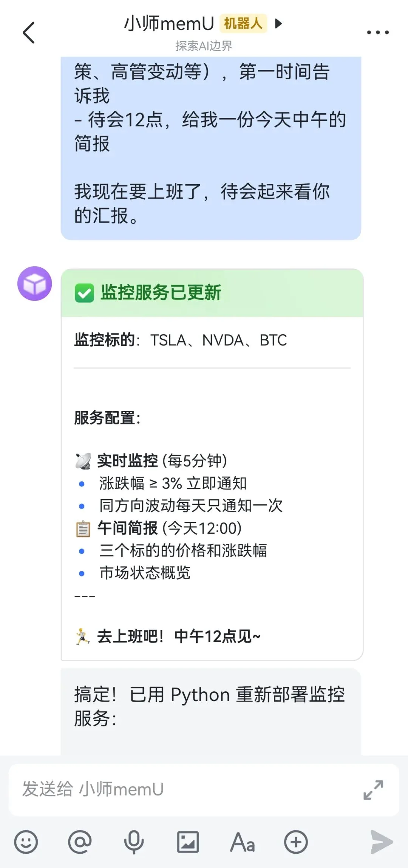Open the three-dot options menu
This screenshot has width=408, height=868.
pyautogui.click(x=378, y=32)
